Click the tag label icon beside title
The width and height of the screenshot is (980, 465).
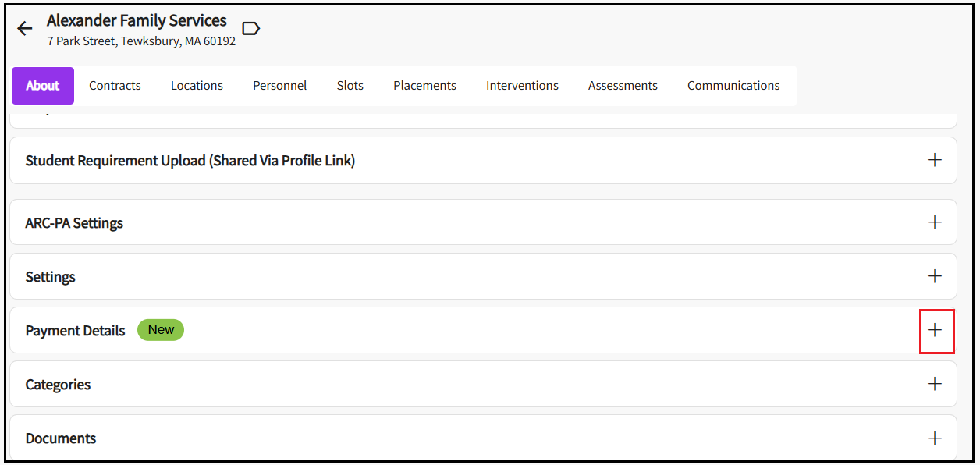click(250, 29)
